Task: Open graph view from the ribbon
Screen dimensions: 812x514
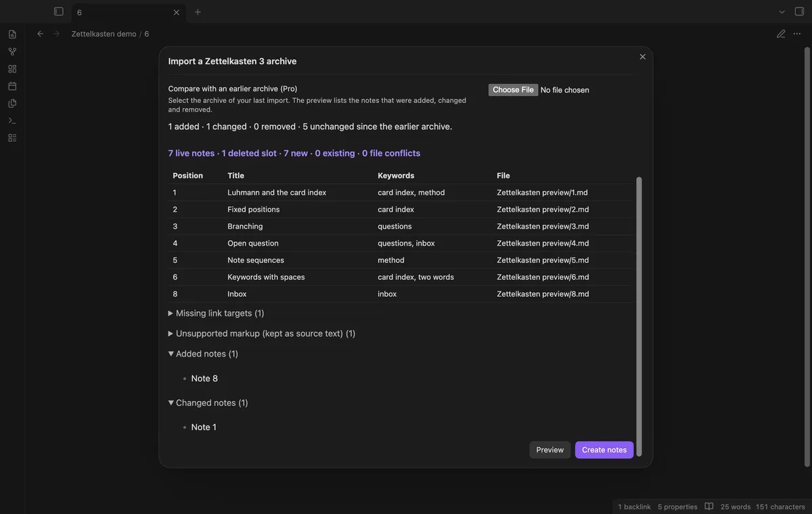Action: click(x=12, y=51)
